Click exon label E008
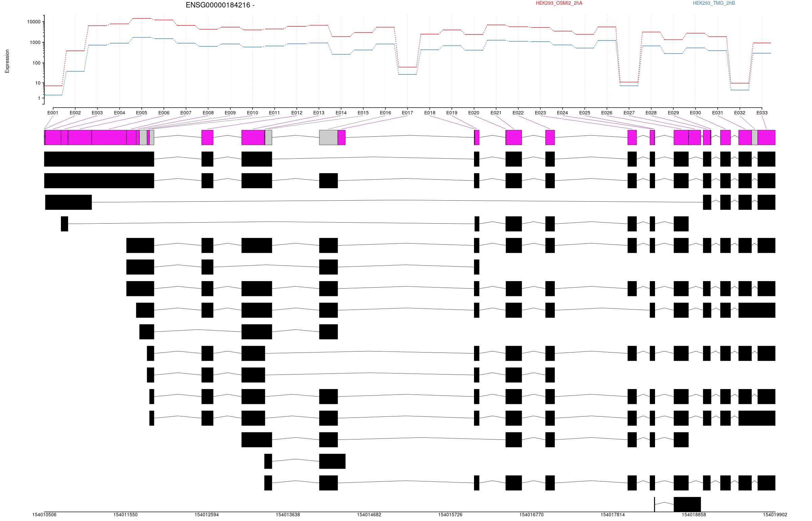The width and height of the screenshot is (812, 521). tap(208, 113)
